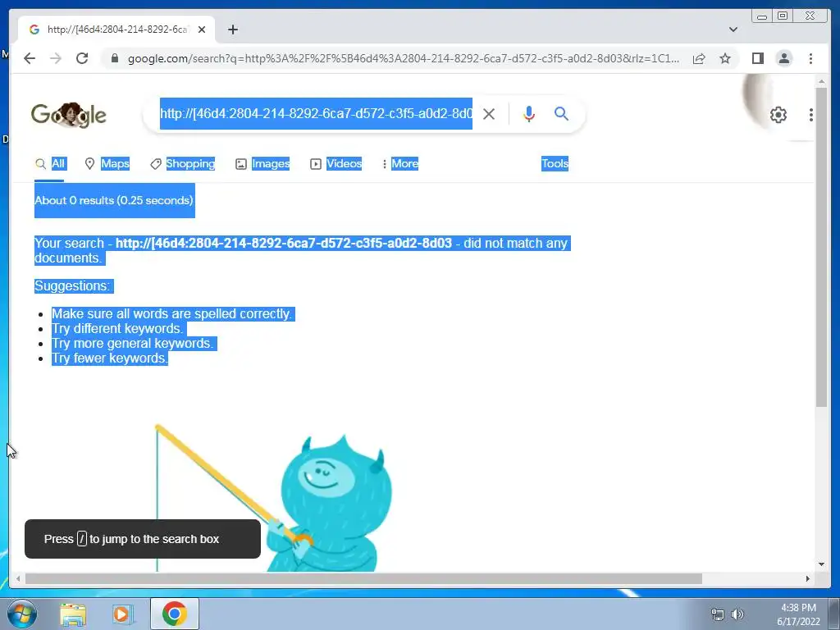This screenshot has width=840, height=630.
Task: Open the search Tools options
Action: 555,163
